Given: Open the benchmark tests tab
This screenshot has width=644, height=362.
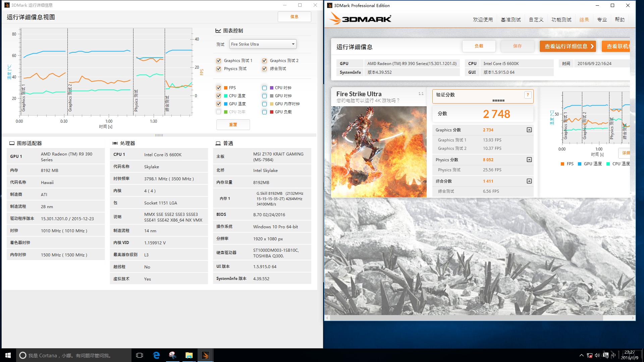Looking at the screenshot, I should (x=511, y=20).
